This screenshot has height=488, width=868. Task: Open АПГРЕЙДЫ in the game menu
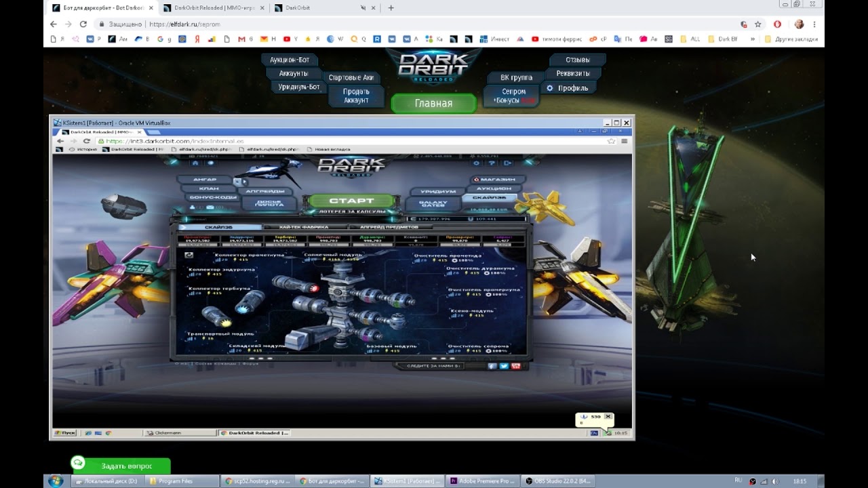(x=265, y=191)
